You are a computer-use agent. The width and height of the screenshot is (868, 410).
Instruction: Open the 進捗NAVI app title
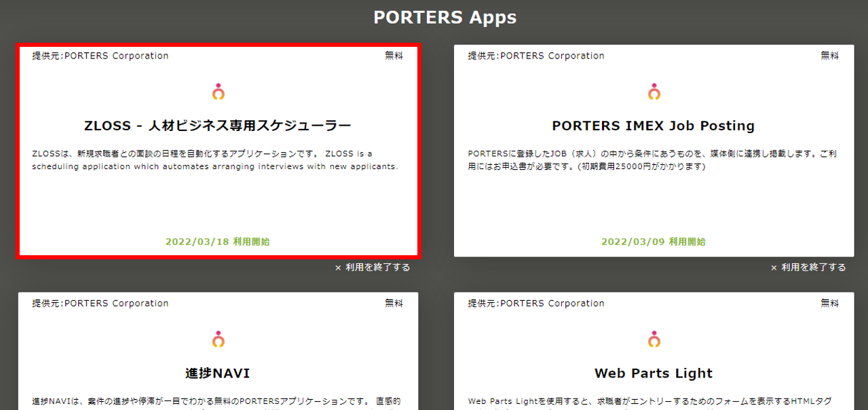click(x=218, y=373)
